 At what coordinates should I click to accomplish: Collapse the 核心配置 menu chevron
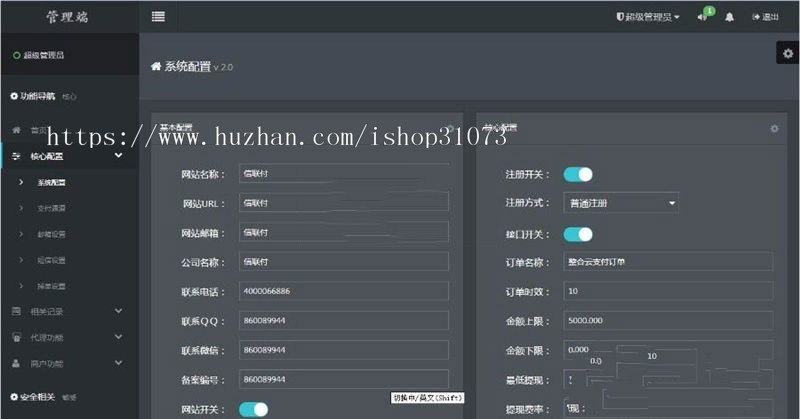[118, 155]
